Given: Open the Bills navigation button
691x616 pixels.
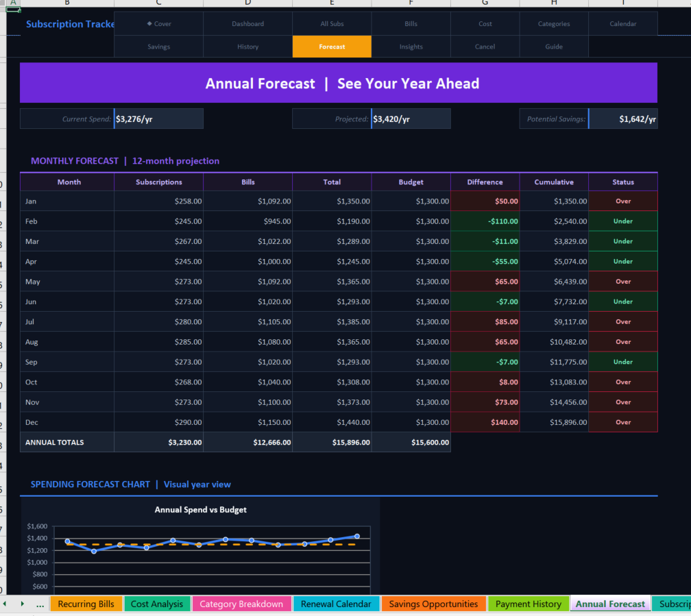Looking at the screenshot, I should pyautogui.click(x=411, y=24).
